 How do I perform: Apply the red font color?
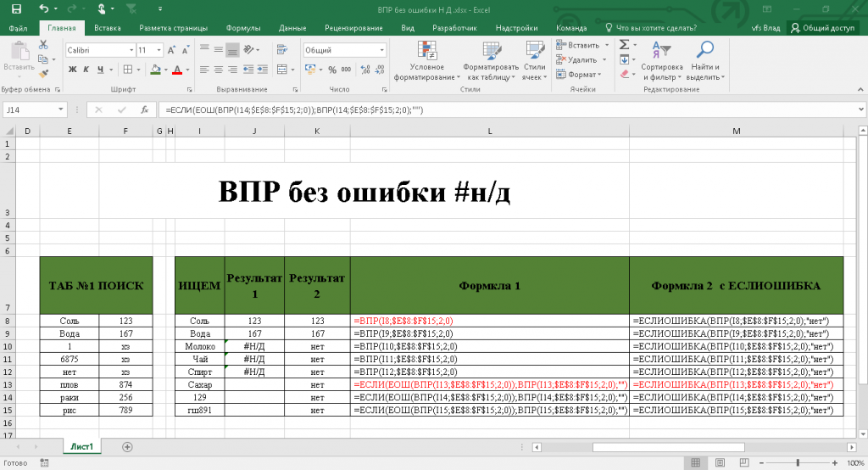tap(177, 70)
